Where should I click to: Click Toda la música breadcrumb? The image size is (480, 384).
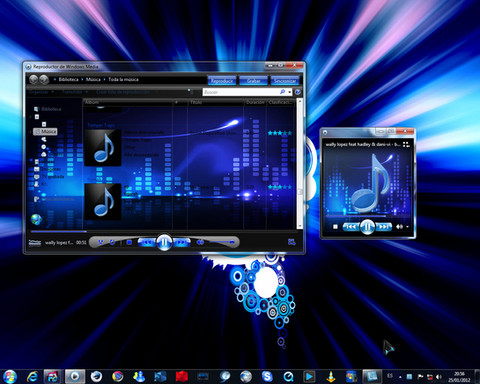(x=123, y=79)
